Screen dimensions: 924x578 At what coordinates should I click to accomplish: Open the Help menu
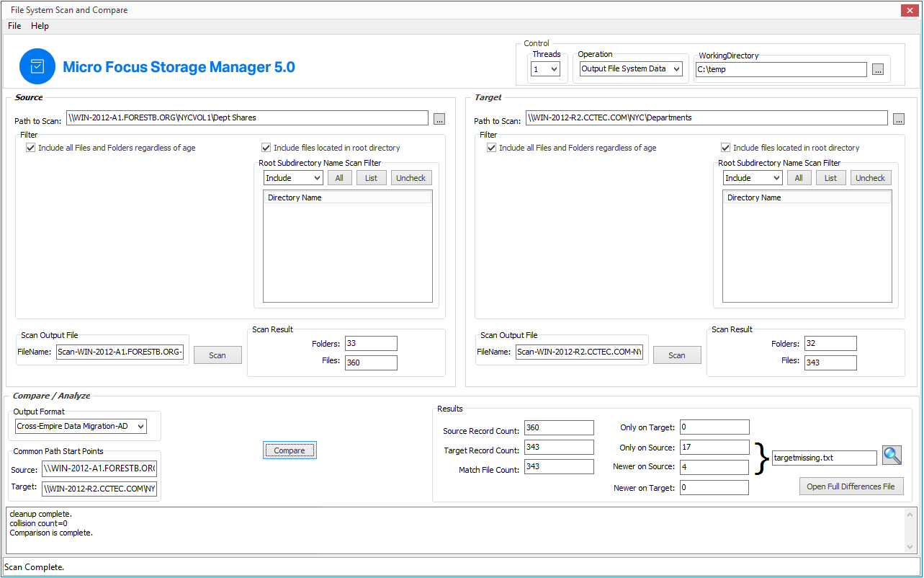(40, 26)
